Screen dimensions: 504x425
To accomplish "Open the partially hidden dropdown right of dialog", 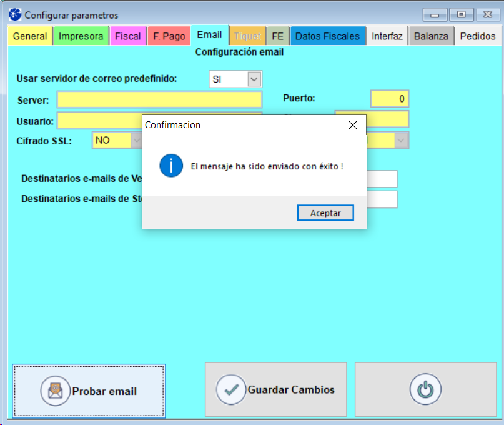I will (402, 141).
